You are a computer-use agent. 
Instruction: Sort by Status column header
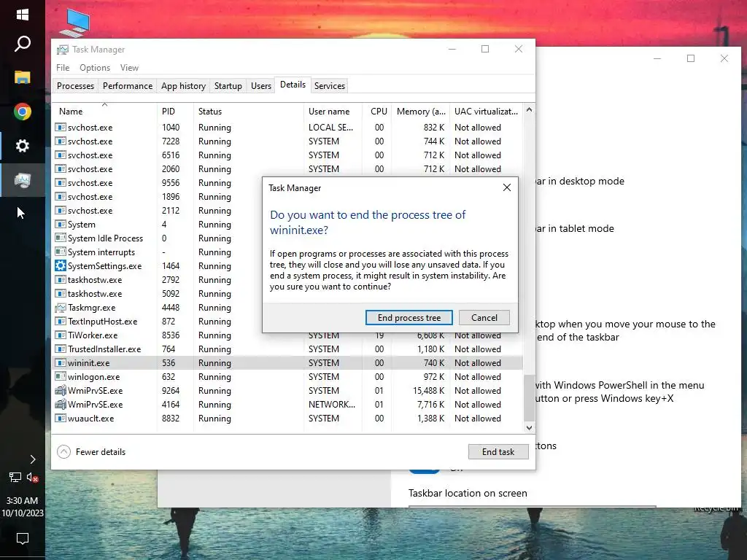[248, 112]
